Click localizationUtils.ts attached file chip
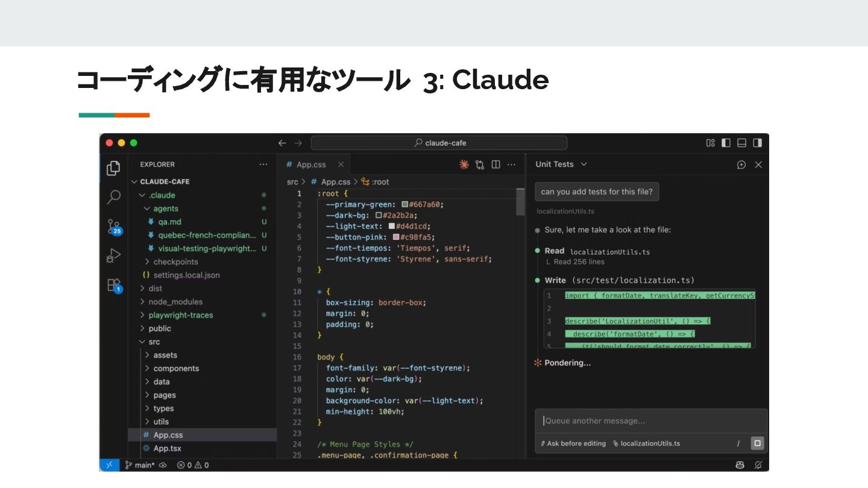This screenshot has width=868, height=488. coord(646,443)
